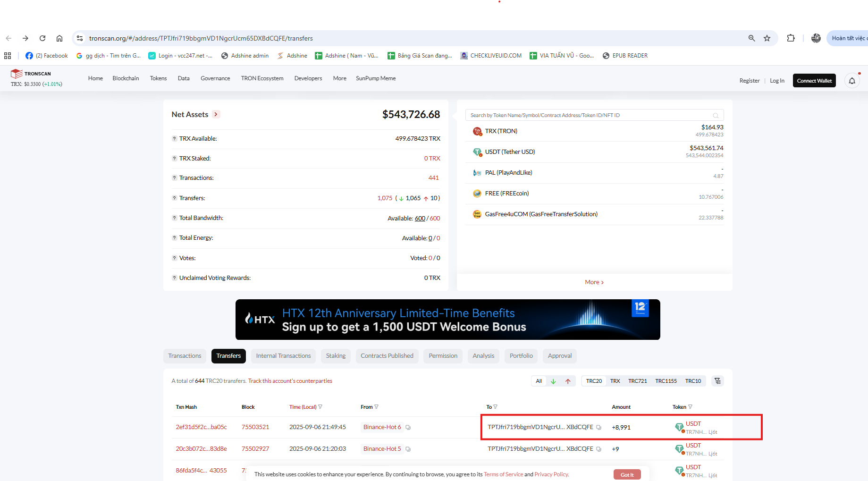This screenshot has height=481, width=868.
Task: Click the help icon beside Total Bandwidth
Action: (174, 218)
